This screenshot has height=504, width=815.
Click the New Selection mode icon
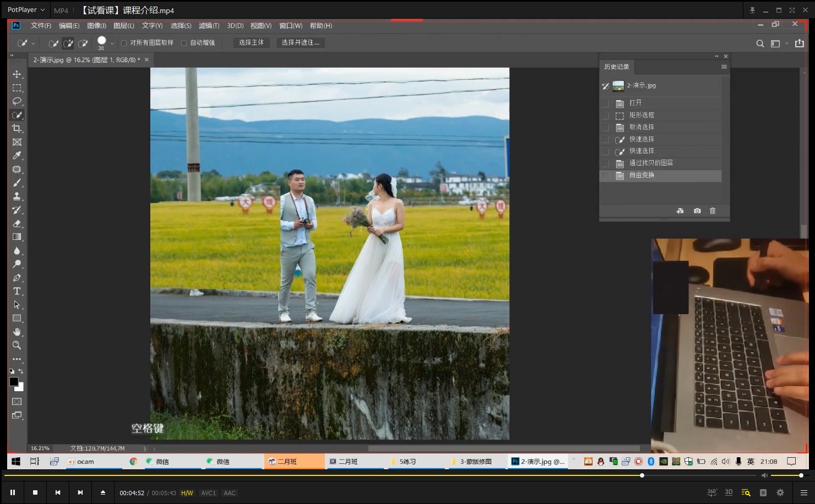pyautogui.click(x=53, y=43)
